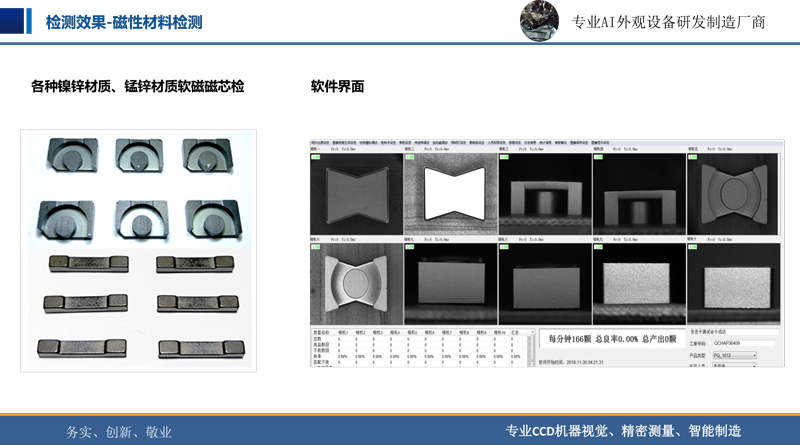Click the 软件界面 heading

(x=337, y=86)
